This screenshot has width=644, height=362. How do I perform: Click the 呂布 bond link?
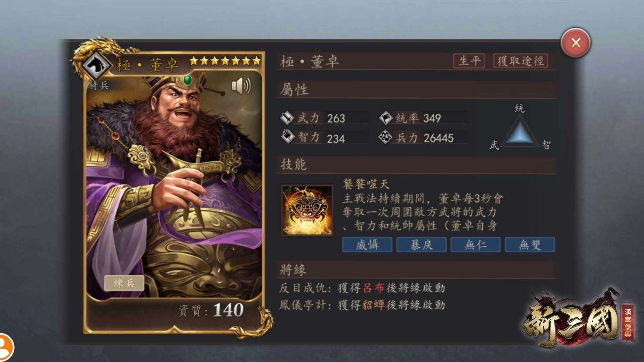point(374,288)
